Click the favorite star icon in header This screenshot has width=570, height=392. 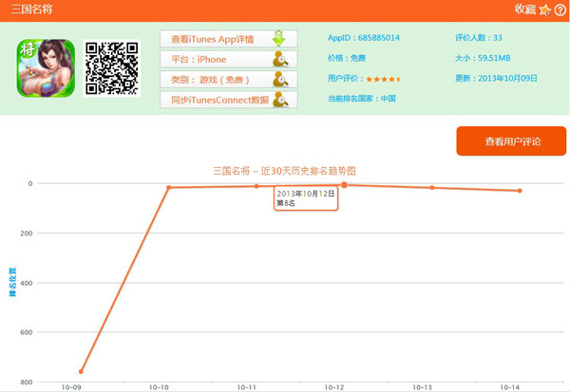tap(544, 9)
